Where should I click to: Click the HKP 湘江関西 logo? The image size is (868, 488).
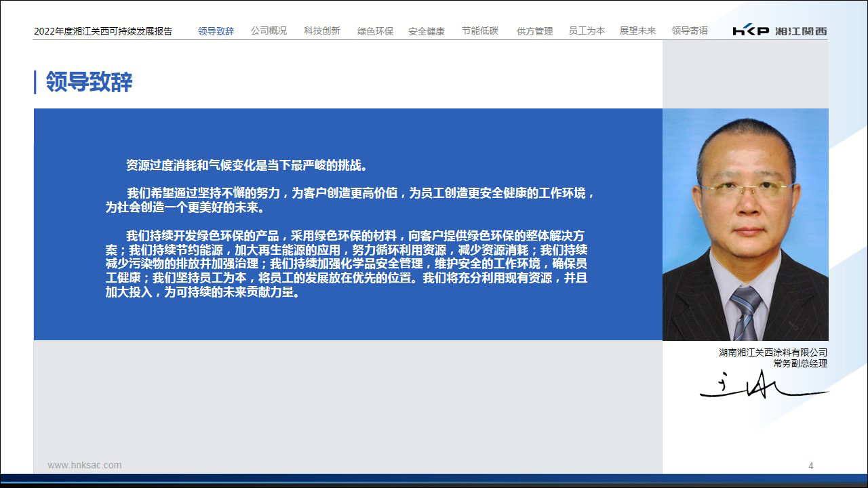point(780,31)
